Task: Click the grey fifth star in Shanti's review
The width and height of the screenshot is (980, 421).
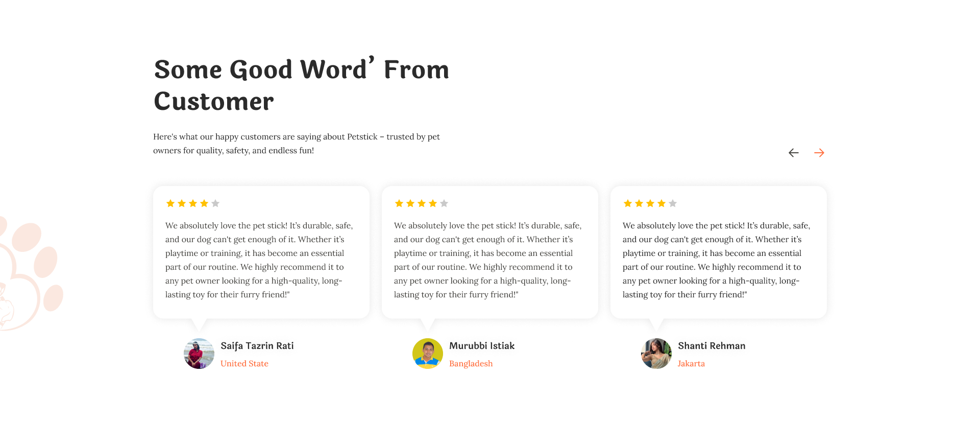Action: click(x=673, y=203)
